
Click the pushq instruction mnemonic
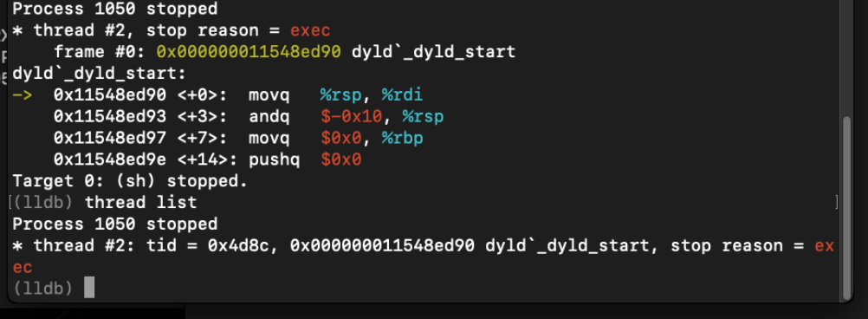274,160
